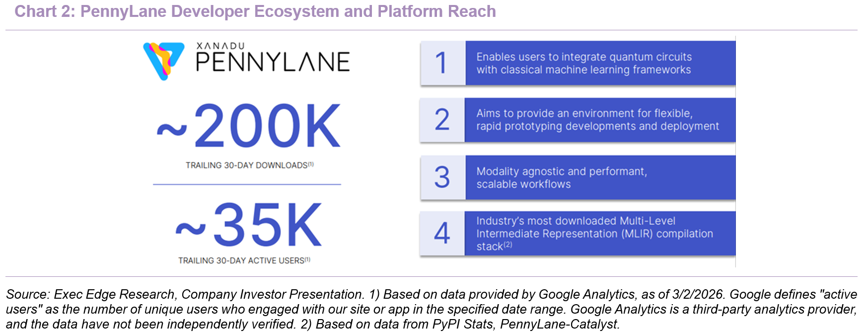The width and height of the screenshot is (868, 334).
Task: Click the '~35K' active users figure
Action: click(x=249, y=225)
